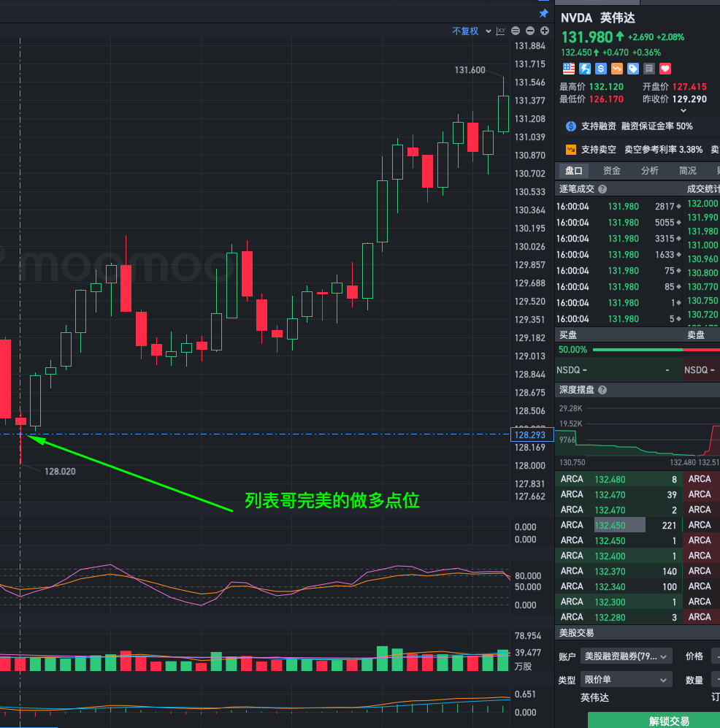Click the 132.450 after-hours price line
Image resolution: width=720 pixels, height=728 pixels.
(611, 53)
